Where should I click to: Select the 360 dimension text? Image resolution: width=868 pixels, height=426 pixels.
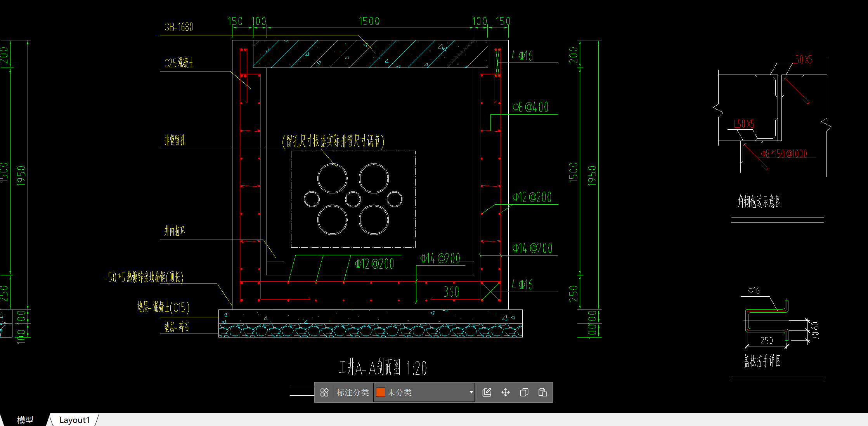451,292
